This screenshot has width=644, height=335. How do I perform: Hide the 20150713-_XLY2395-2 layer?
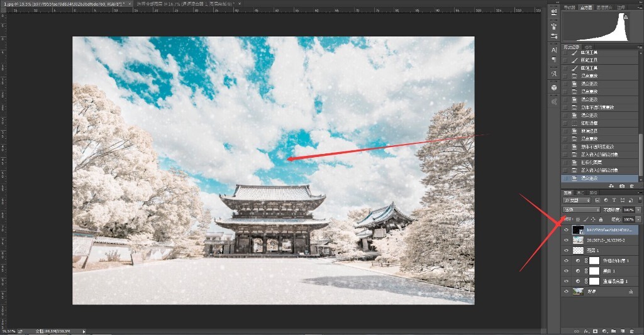[x=567, y=240]
